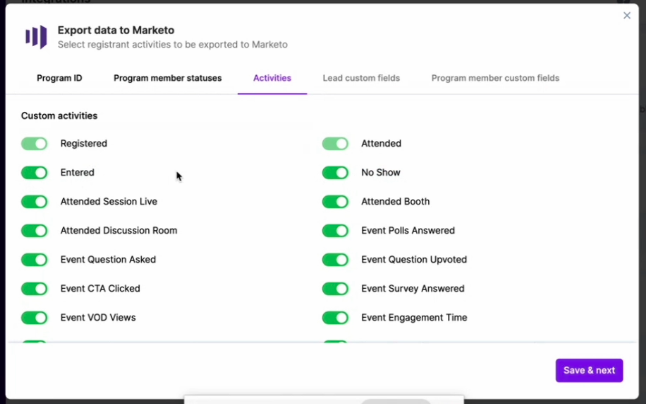Turn off Attended Booth toggle

click(335, 202)
